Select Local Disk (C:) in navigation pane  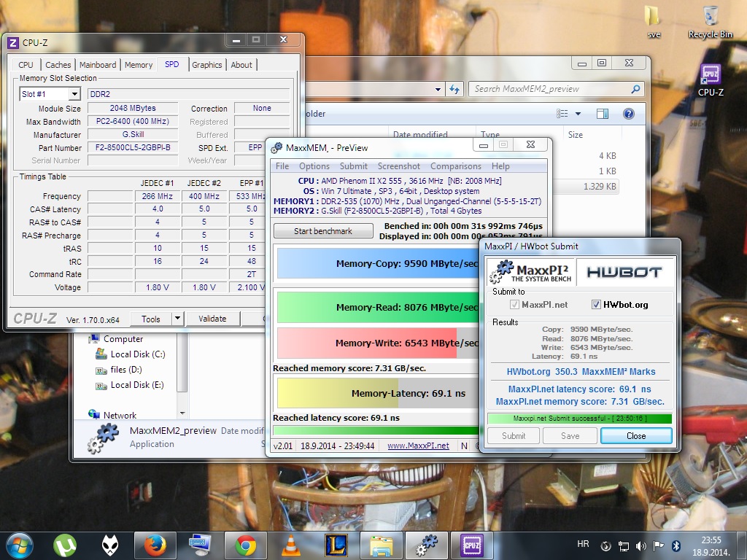(138, 354)
